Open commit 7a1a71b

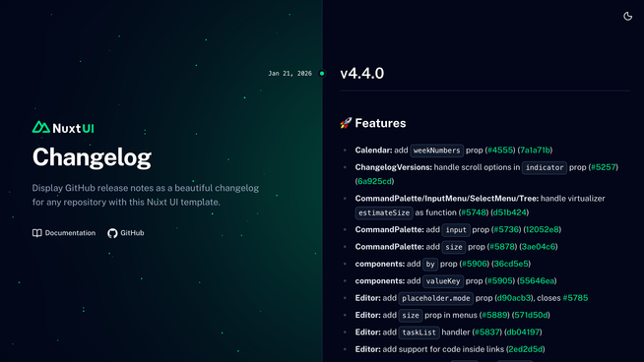[535, 151]
